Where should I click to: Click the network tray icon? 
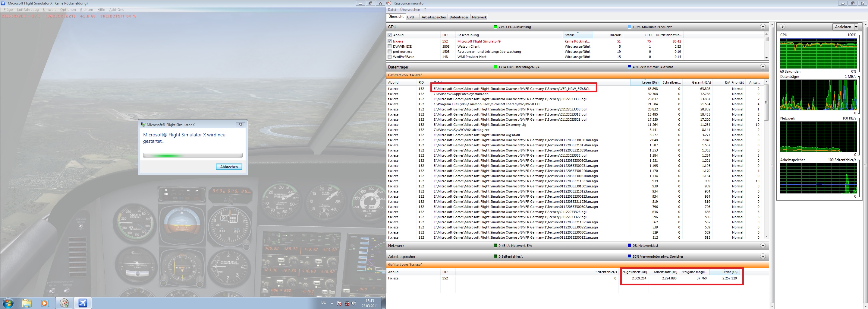pos(346,303)
